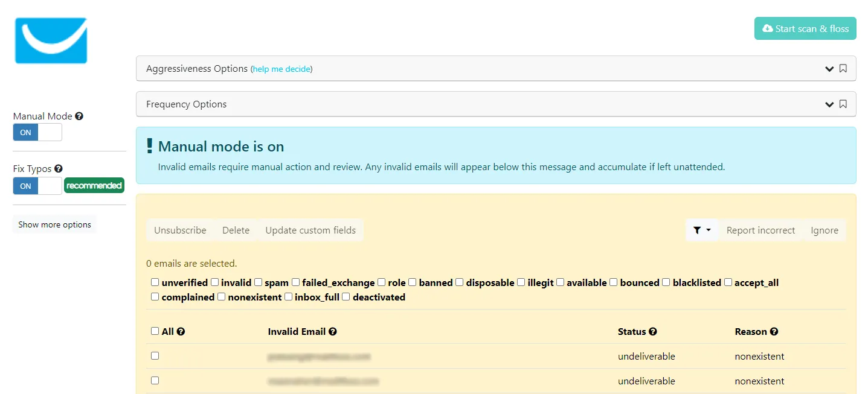868x394 pixels.
Task: Tick the role filter checkbox
Action: click(381, 282)
